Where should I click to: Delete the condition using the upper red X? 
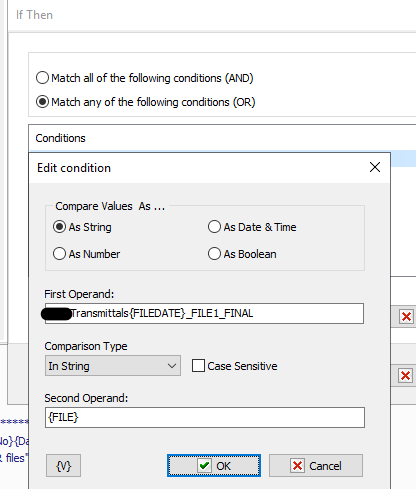click(x=406, y=316)
